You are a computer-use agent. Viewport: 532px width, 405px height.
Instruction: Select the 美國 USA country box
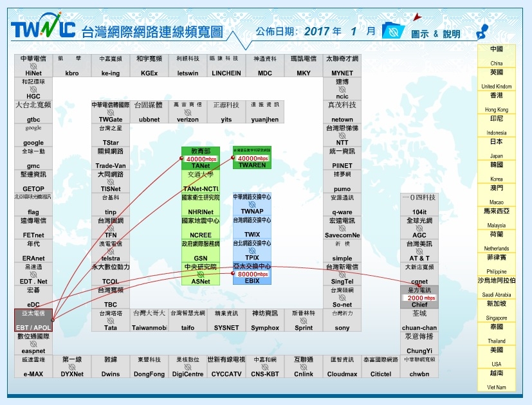click(497, 357)
